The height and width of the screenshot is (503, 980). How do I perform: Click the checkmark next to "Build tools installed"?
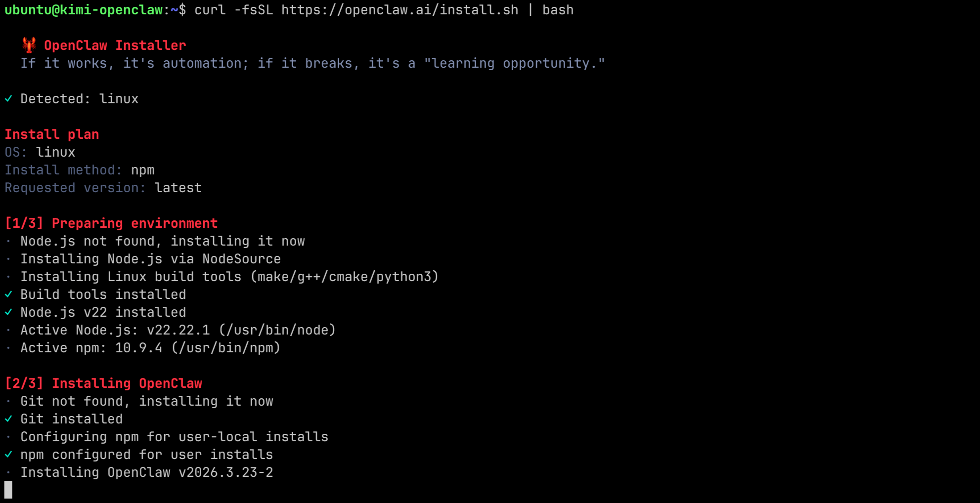click(8, 294)
